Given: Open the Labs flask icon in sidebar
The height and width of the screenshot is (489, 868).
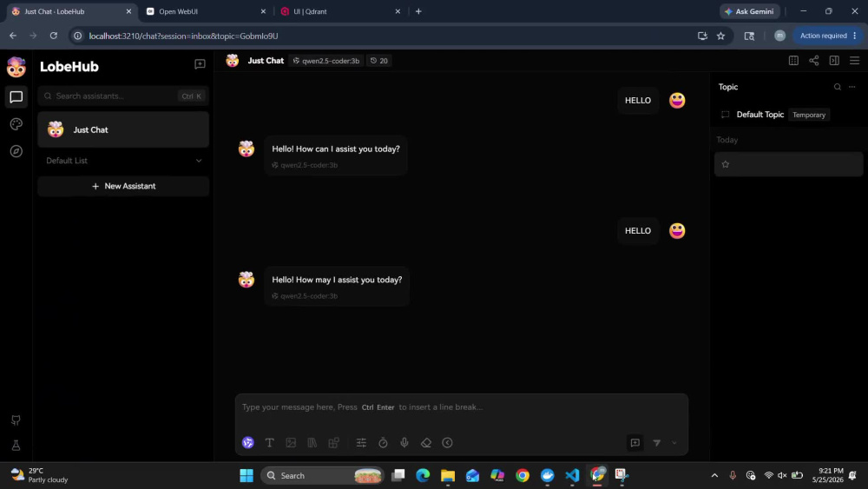Looking at the screenshot, I should point(16,446).
